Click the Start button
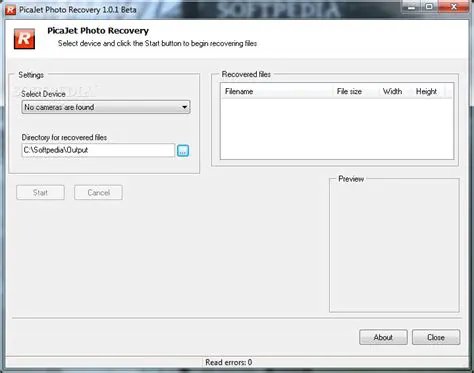This screenshot has width=474, height=373. pyautogui.click(x=40, y=193)
